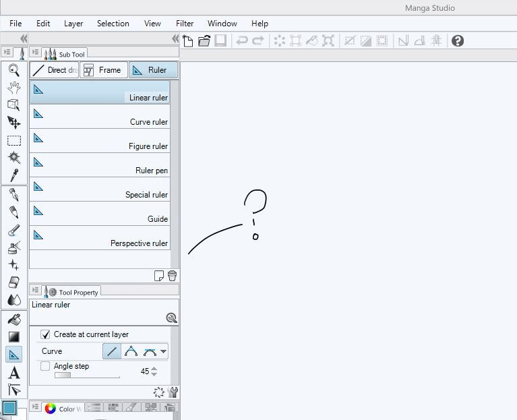The image size is (517, 420).
Task: Select the Text tool
Action: pyautogui.click(x=14, y=373)
